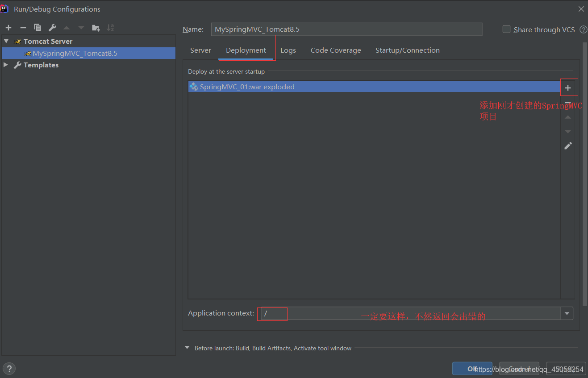This screenshot has width=588, height=378.
Task: Switch to the Deployment tab
Action: click(246, 50)
